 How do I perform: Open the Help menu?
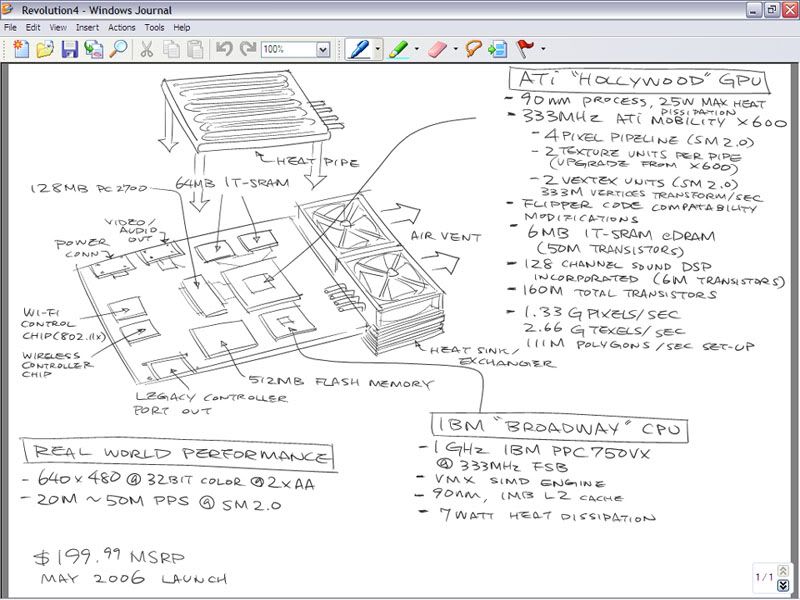[182, 28]
